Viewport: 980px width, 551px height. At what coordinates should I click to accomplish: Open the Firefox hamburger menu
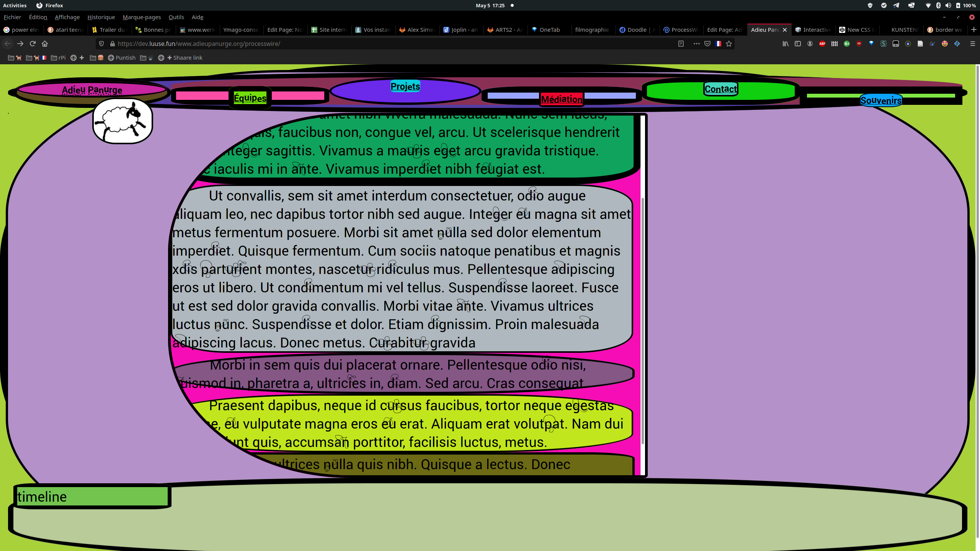[972, 44]
